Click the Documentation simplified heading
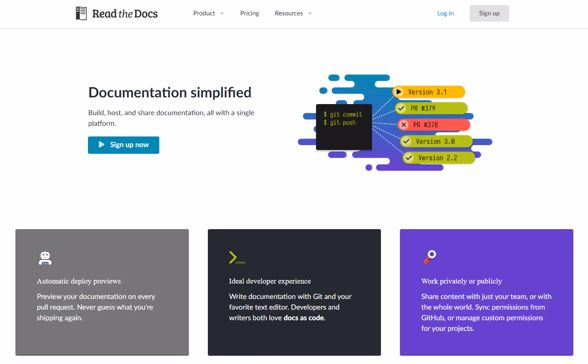588x364 pixels. click(170, 92)
